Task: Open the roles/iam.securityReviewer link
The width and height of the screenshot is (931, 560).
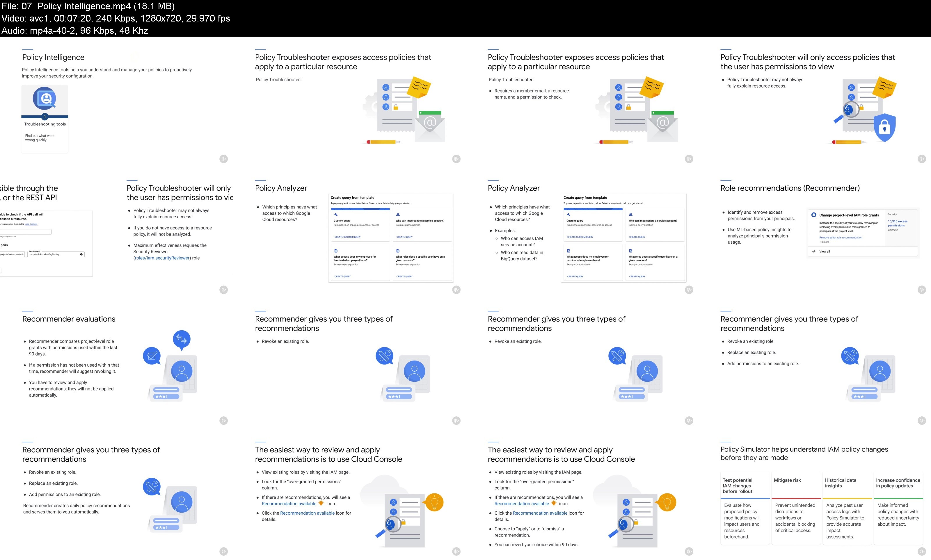Action: [x=162, y=258]
